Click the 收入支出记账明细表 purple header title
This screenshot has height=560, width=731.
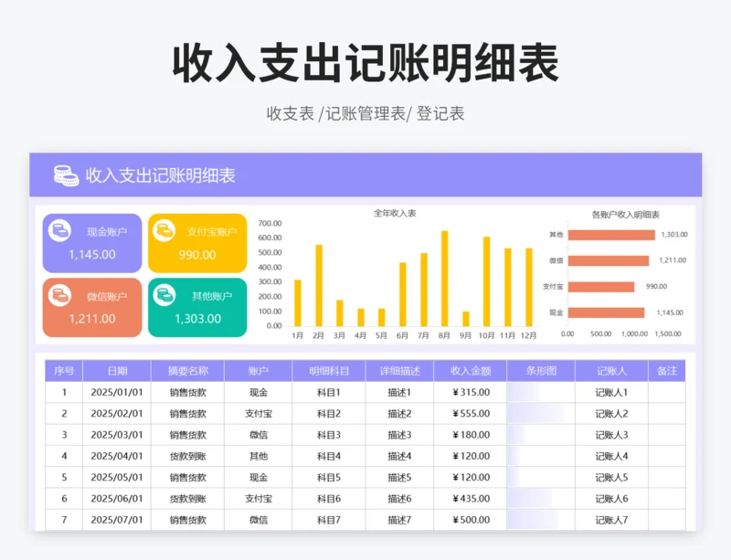tap(161, 175)
